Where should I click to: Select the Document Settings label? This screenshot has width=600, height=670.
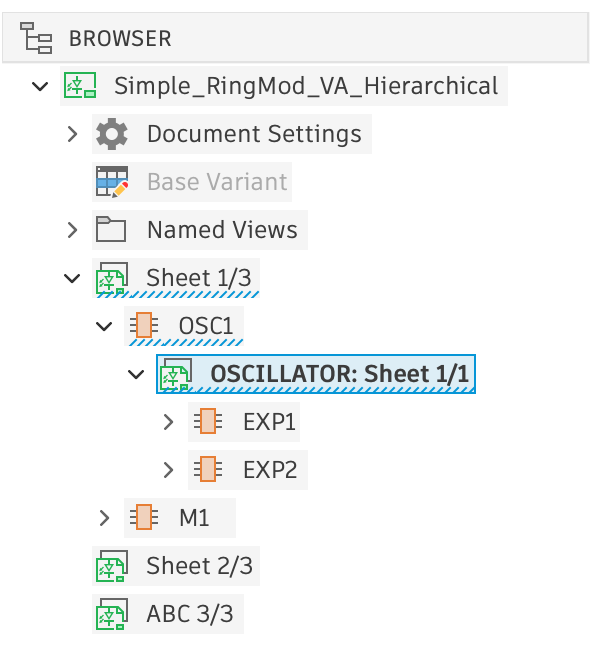pyautogui.click(x=254, y=134)
